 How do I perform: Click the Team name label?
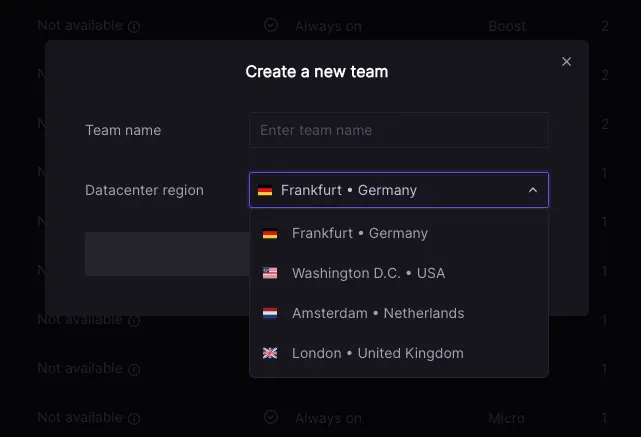(x=123, y=130)
